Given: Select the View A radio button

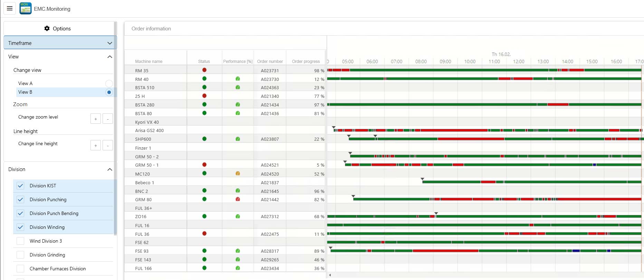Looking at the screenshot, I should pos(109,83).
